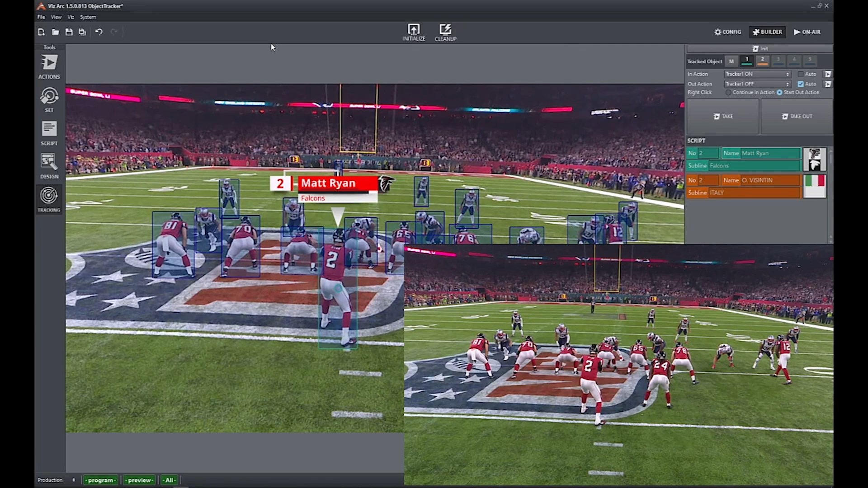Select tracked object 3
Viewport: 868px width, 488px height.
778,61
